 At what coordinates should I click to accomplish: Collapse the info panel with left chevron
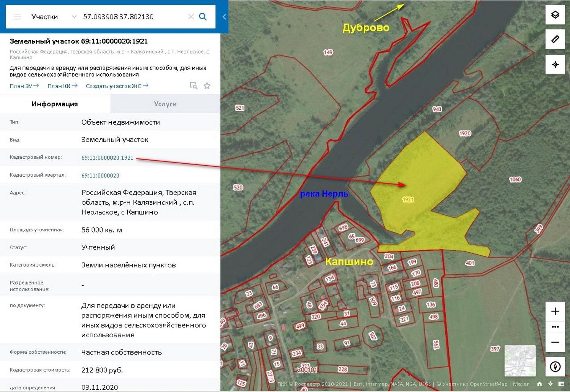click(224, 17)
